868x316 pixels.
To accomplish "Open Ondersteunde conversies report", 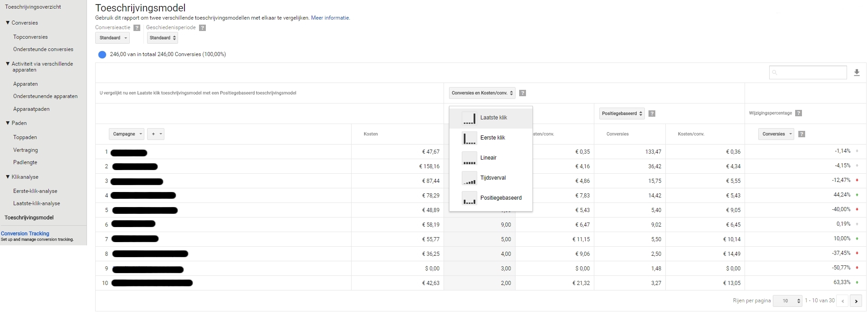I will click(43, 49).
